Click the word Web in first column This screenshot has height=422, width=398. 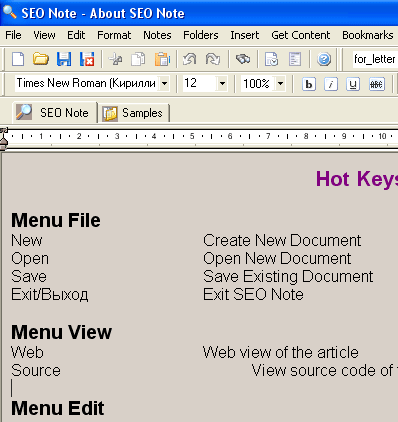click(x=27, y=352)
